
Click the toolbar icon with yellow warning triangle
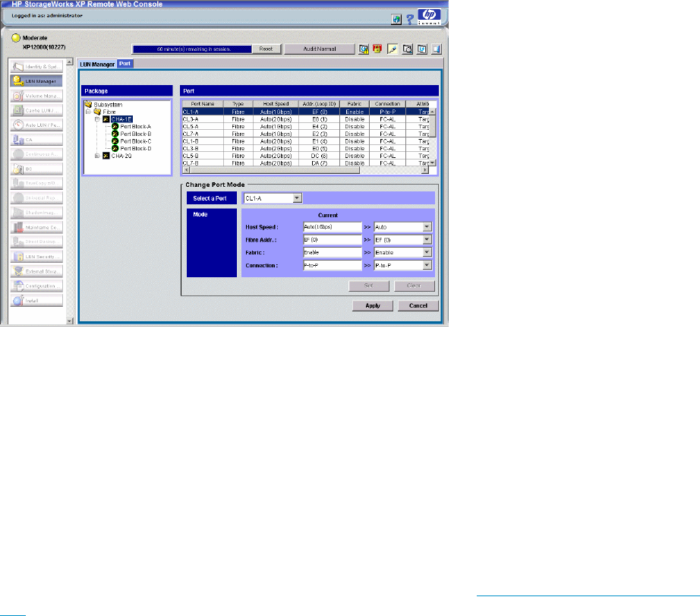click(364, 49)
